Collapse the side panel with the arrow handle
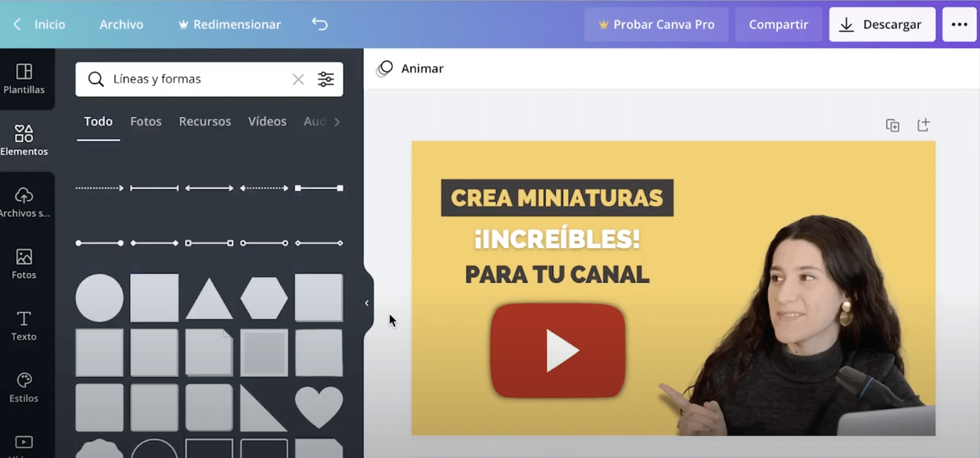This screenshot has height=458, width=980. click(x=367, y=303)
